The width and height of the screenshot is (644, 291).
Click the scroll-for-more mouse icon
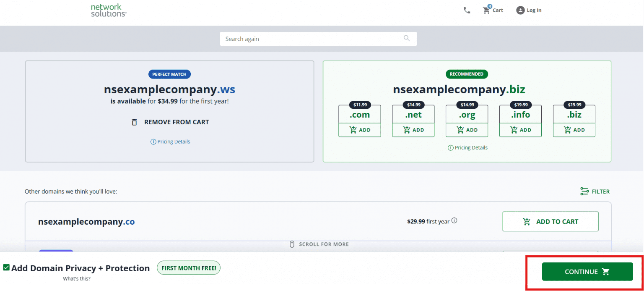pyautogui.click(x=292, y=244)
